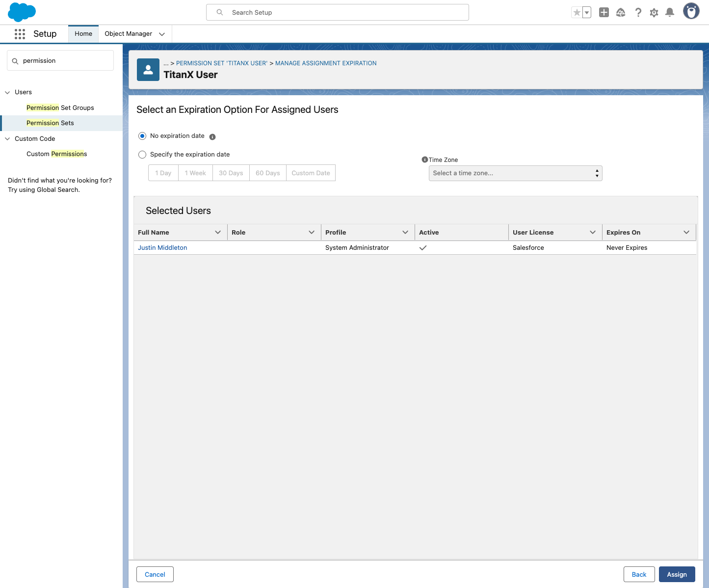Collapse the Users tree section
This screenshot has width=709, height=588.
[7, 92]
